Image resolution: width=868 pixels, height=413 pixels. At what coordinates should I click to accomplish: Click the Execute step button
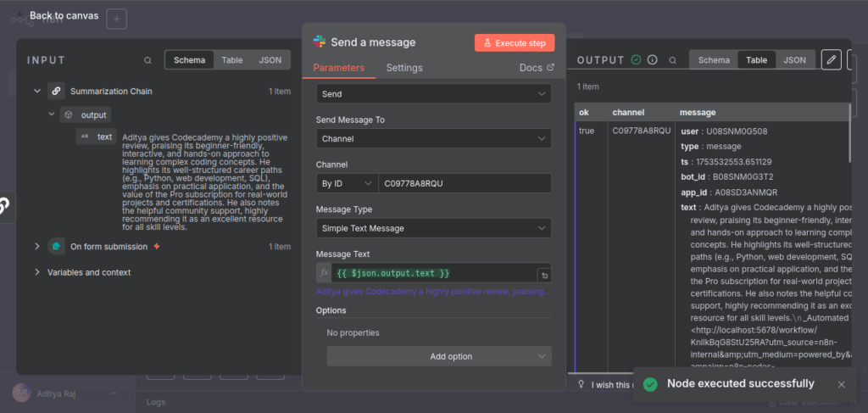pyautogui.click(x=515, y=42)
